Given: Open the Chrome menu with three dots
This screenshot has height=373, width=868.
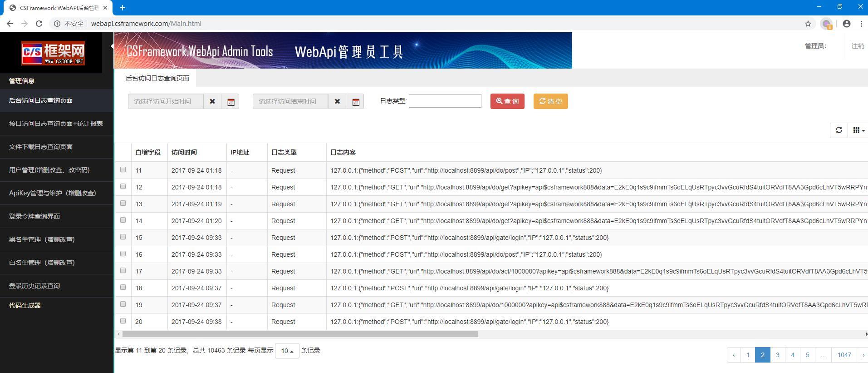Looking at the screenshot, I should click(x=861, y=24).
